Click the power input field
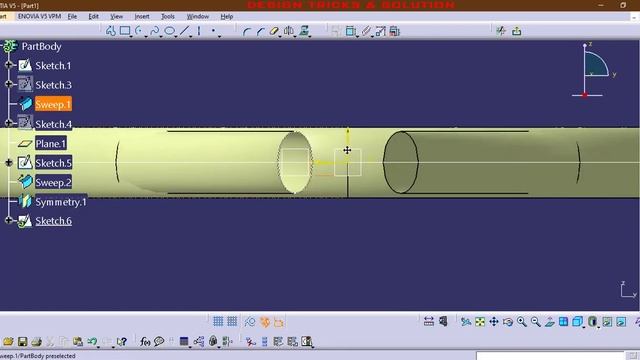This screenshot has width=640, height=360. [550, 356]
